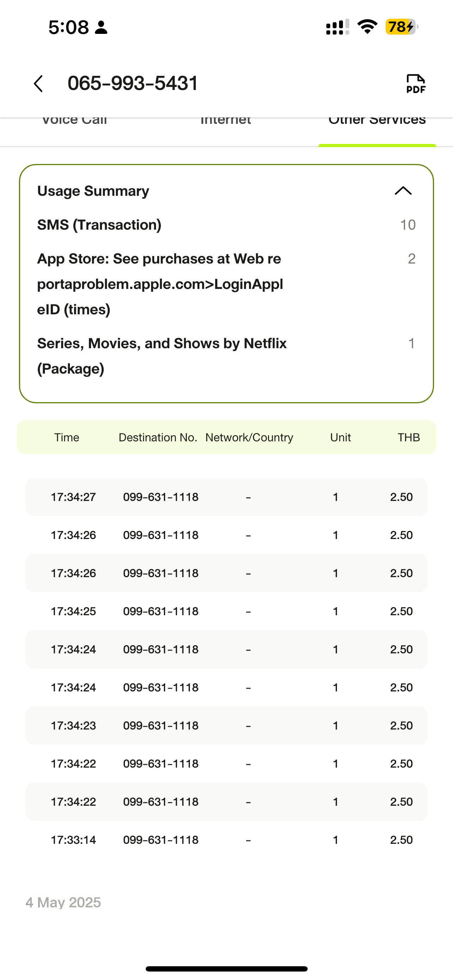Select the 17:34:27 SMS record row

pos(226,497)
